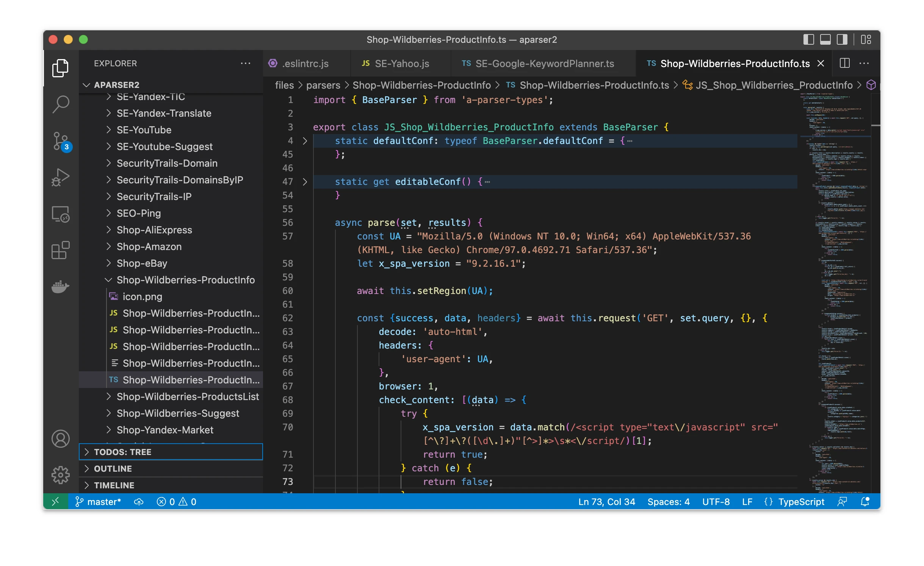Open Source Control view with 3 changes

tap(60, 141)
